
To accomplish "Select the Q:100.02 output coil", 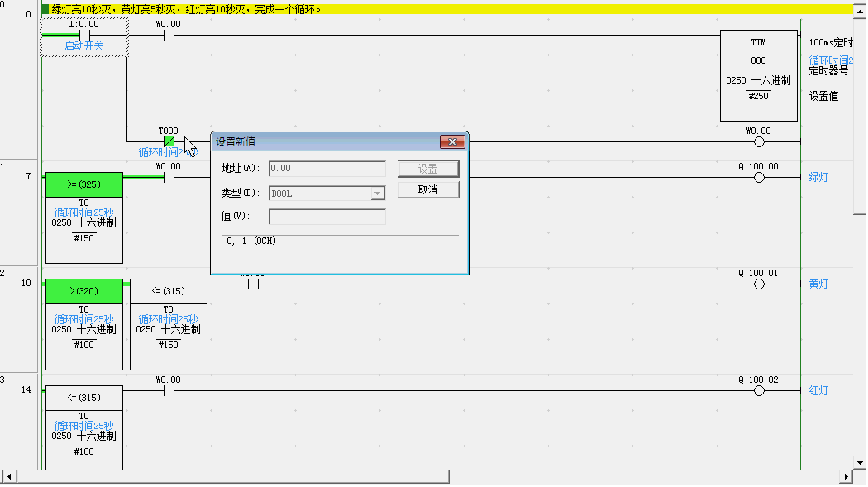I will (759, 391).
